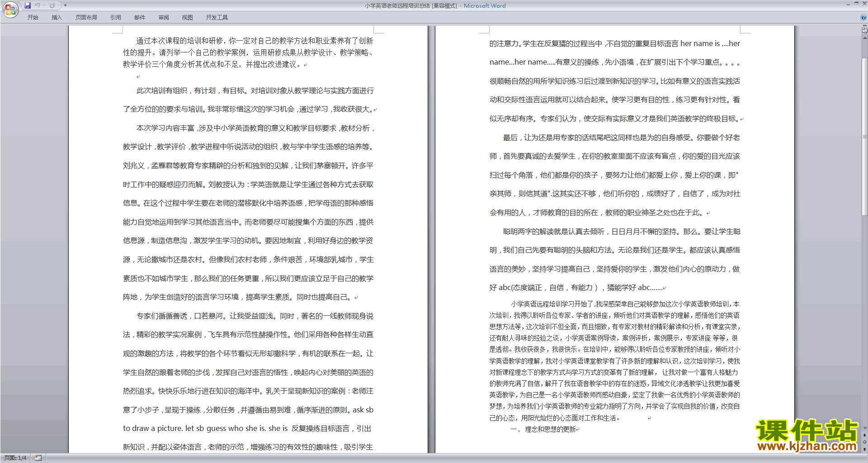Click the scroll up arrow
868x463 pixels.
(864, 37)
